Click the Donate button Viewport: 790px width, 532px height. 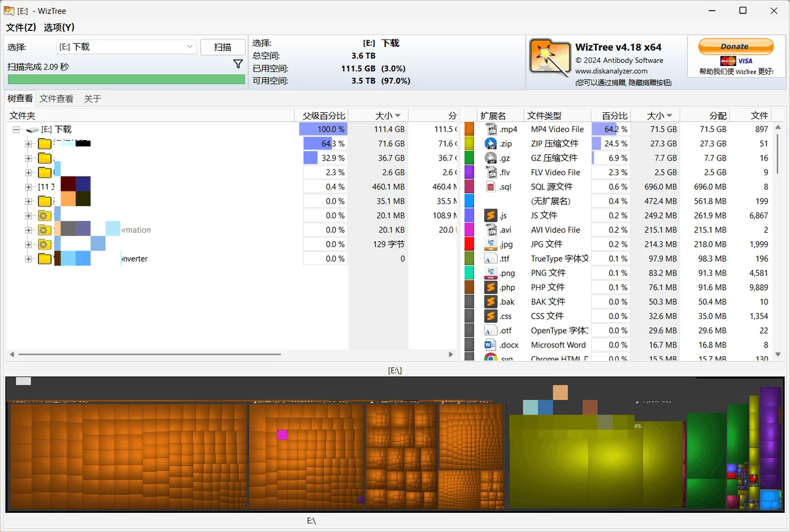pyautogui.click(x=735, y=46)
